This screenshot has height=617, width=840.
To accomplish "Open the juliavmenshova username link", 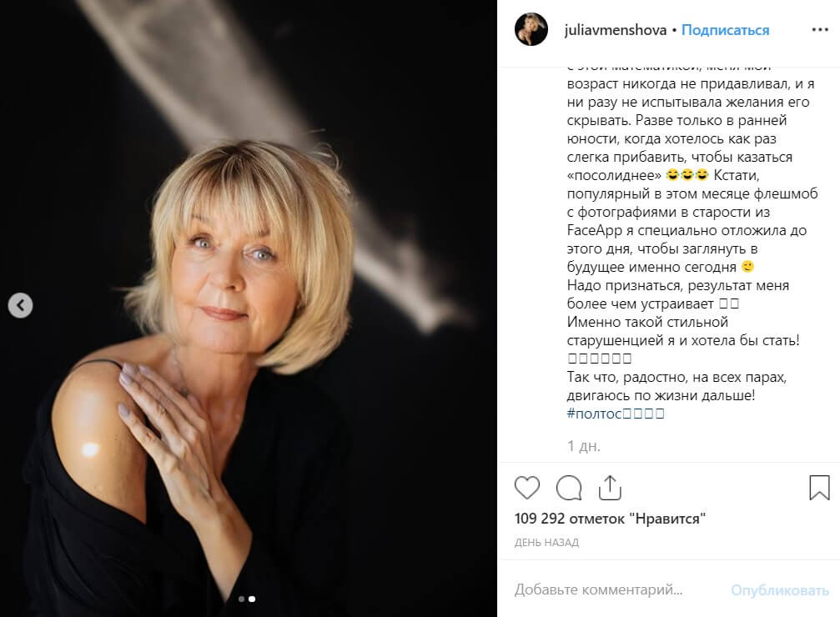I will click(616, 30).
